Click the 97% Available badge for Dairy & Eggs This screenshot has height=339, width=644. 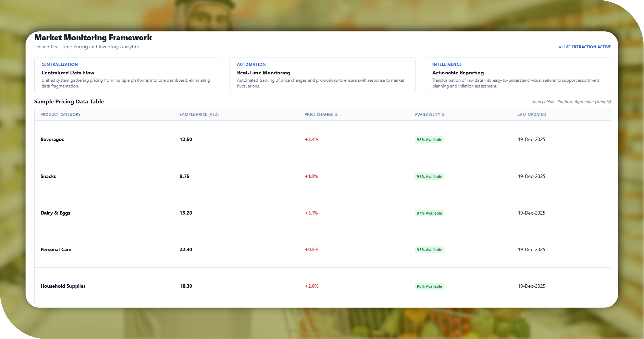pyautogui.click(x=429, y=213)
